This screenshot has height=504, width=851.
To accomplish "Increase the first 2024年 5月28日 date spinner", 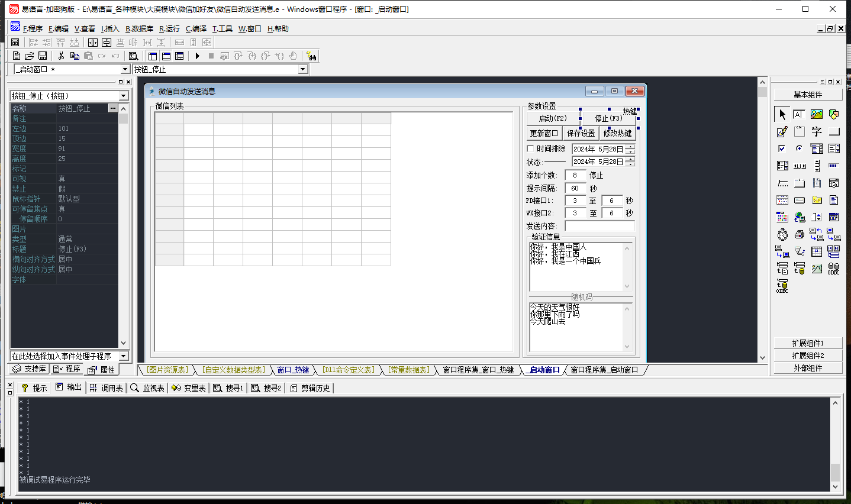I will [630, 147].
